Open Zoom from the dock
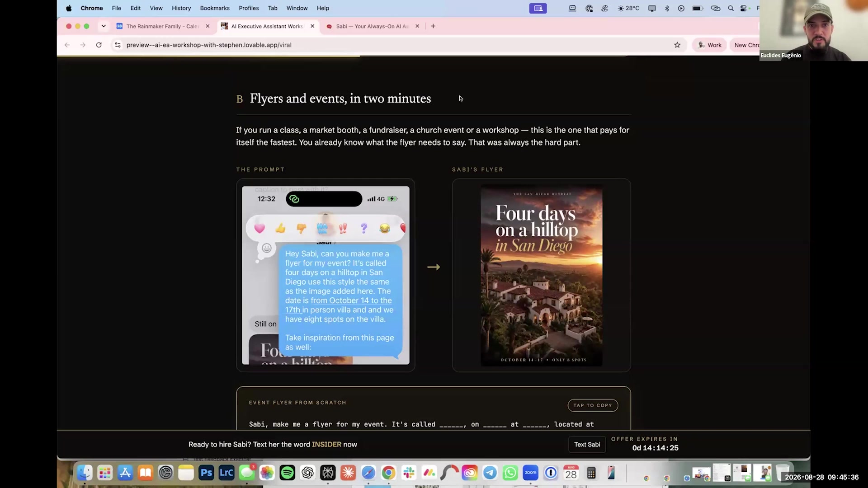 (x=531, y=473)
